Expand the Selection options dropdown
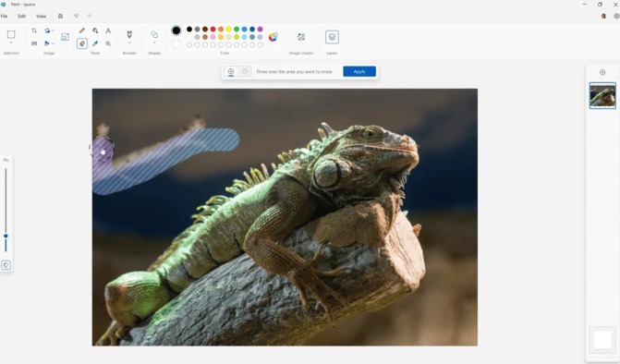 (11, 42)
